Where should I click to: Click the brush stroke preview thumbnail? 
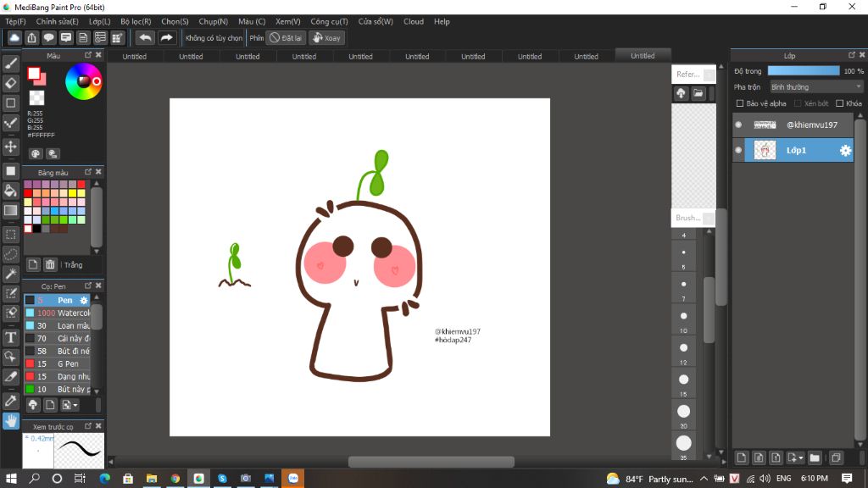pyautogui.click(x=79, y=451)
